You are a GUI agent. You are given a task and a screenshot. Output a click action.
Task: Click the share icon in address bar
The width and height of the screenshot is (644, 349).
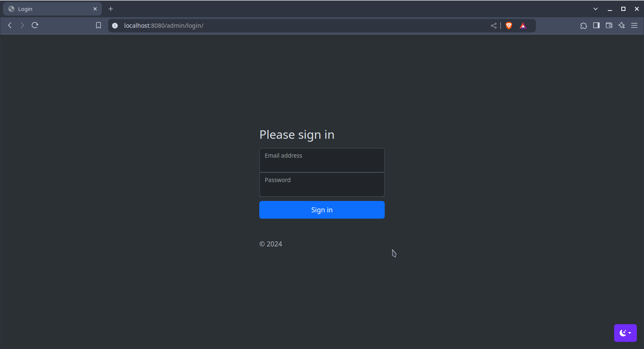point(494,26)
